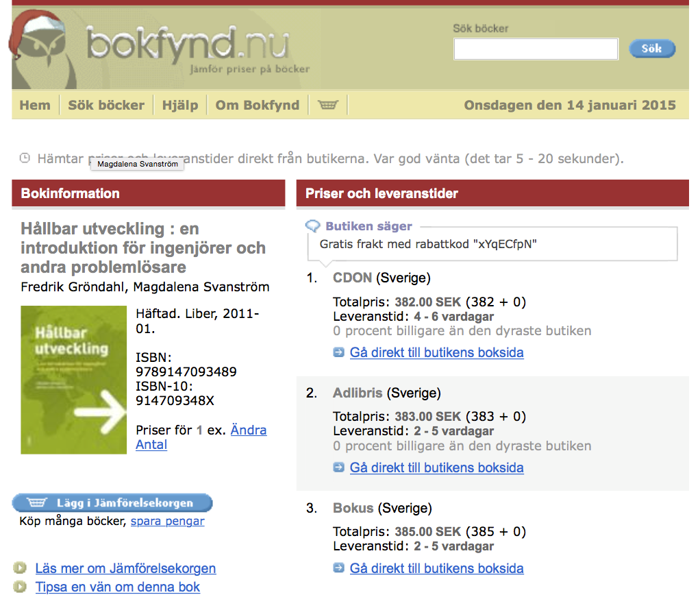Click the CDON store name
700x597 pixels.
(352, 278)
